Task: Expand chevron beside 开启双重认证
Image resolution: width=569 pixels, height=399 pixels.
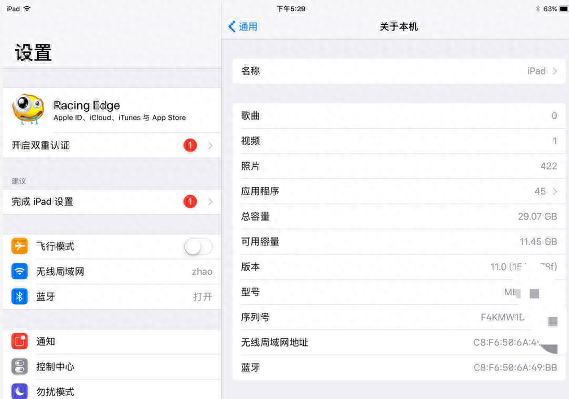Action: tap(210, 145)
